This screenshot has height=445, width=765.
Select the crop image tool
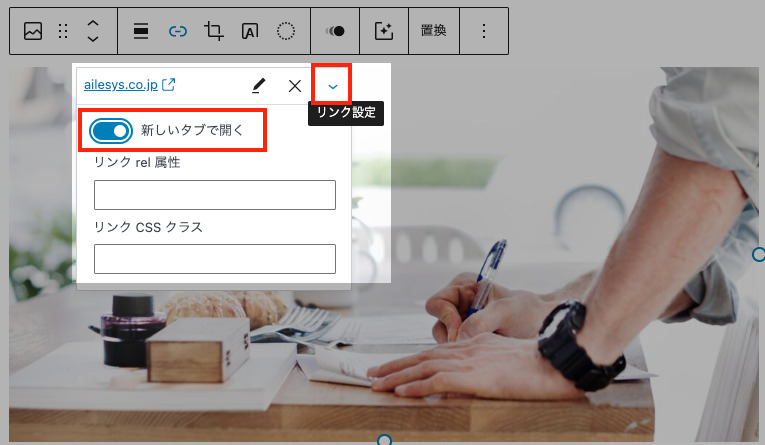click(214, 31)
